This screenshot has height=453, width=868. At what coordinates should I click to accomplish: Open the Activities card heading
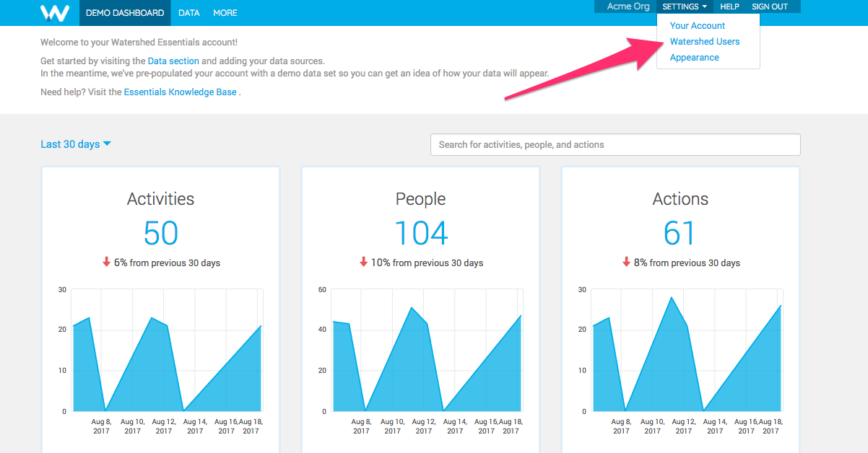[160, 198]
